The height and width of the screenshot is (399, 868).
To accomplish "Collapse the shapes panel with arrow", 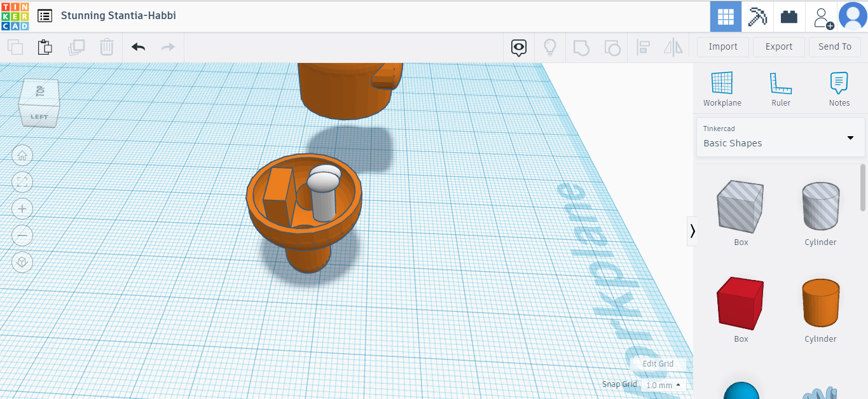I will click(x=692, y=231).
